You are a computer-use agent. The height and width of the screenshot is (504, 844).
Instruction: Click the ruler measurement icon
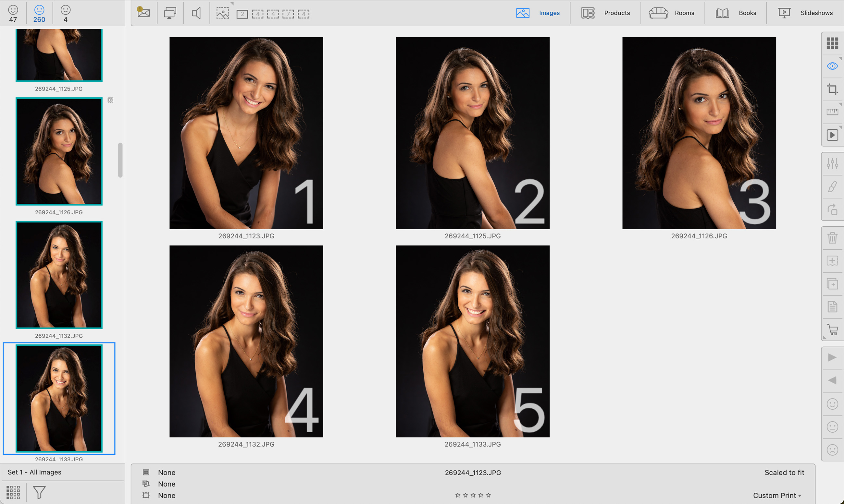click(x=832, y=112)
